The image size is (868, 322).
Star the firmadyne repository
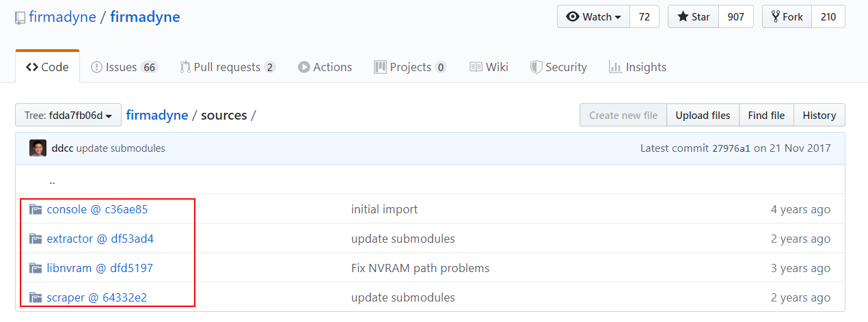[x=693, y=17]
